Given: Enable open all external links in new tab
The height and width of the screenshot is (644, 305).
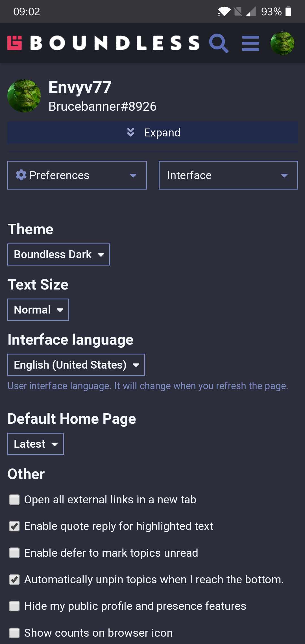Looking at the screenshot, I should [x=14, y=499].
